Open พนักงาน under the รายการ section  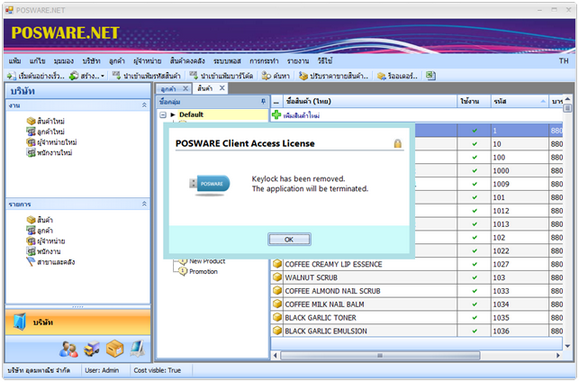[43, 251]
